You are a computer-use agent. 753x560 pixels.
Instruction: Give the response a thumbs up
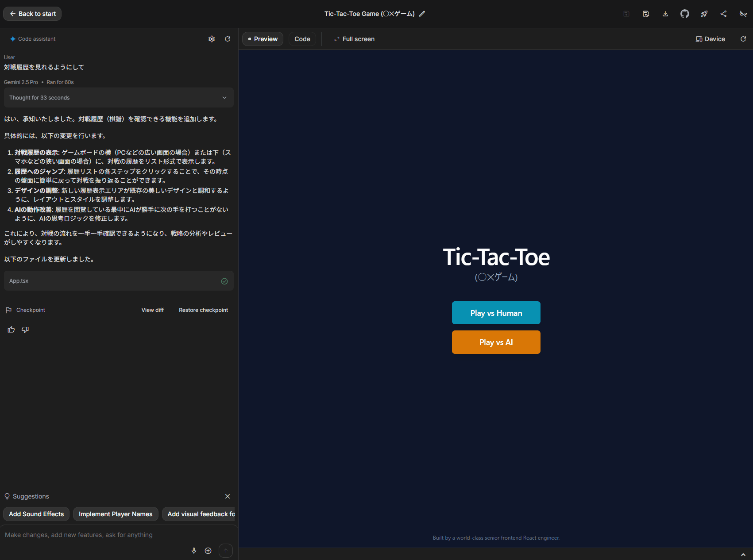(x=12, y=330)
